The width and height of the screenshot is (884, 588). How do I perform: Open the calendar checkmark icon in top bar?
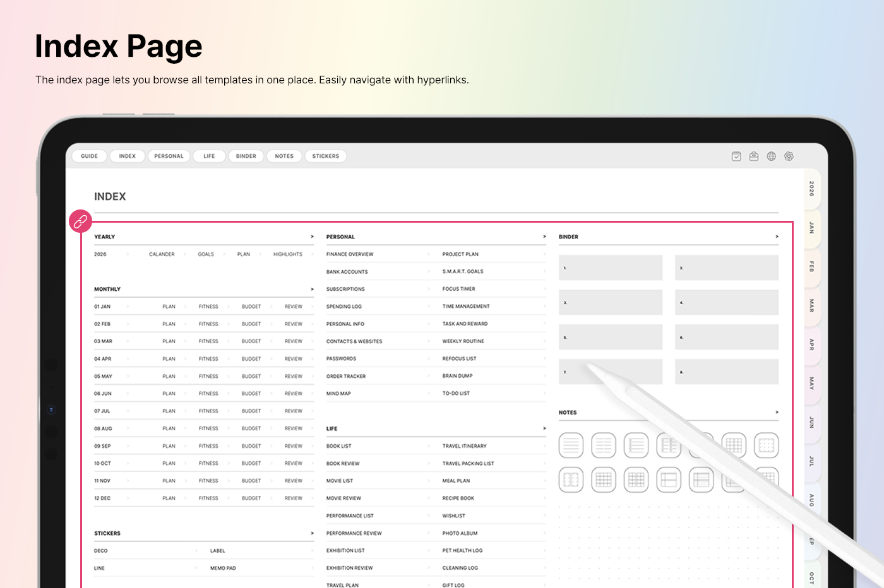[x=736, y=156]
